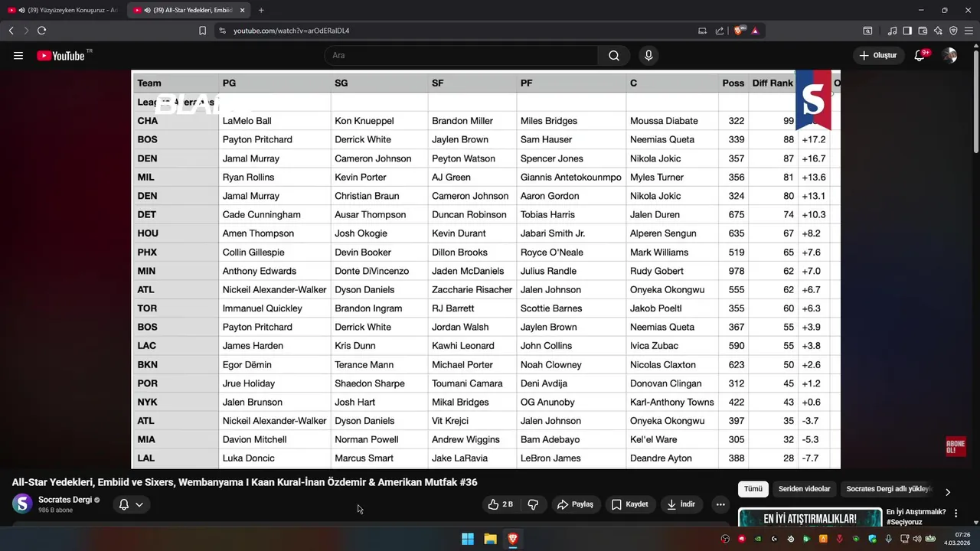Image resolution: width=980 pixels, height=551 pixels.
Task: Close the 'All-Star Yedekleri' browser tab
Action: point(242,10)
